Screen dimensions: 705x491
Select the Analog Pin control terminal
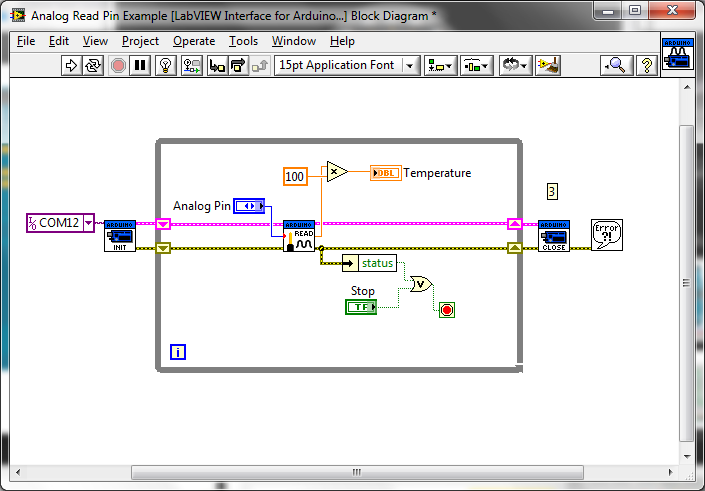point(249,206)
